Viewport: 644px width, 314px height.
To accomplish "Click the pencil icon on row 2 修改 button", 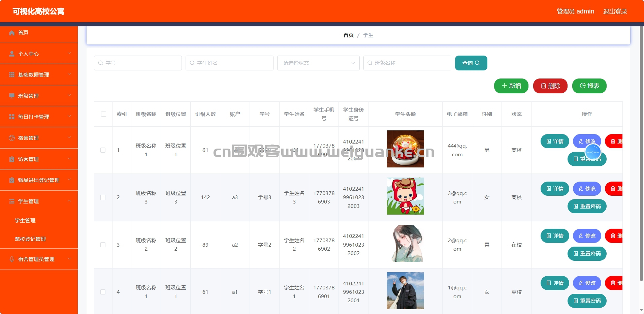I will 581,189.
